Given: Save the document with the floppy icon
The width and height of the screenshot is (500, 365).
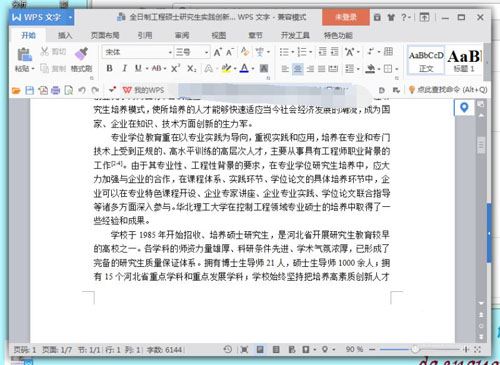Looking at the screenshot, I should click(x=30, y=90).
